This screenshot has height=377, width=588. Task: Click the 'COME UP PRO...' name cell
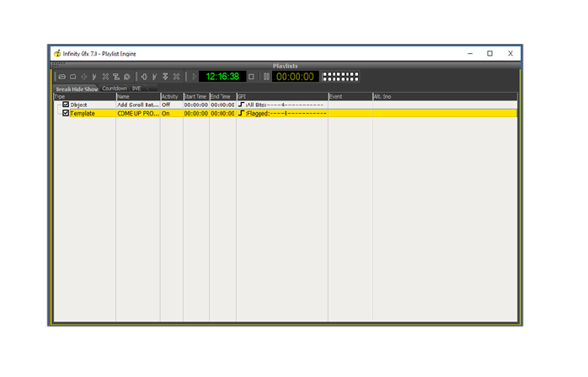coord(138,113)
